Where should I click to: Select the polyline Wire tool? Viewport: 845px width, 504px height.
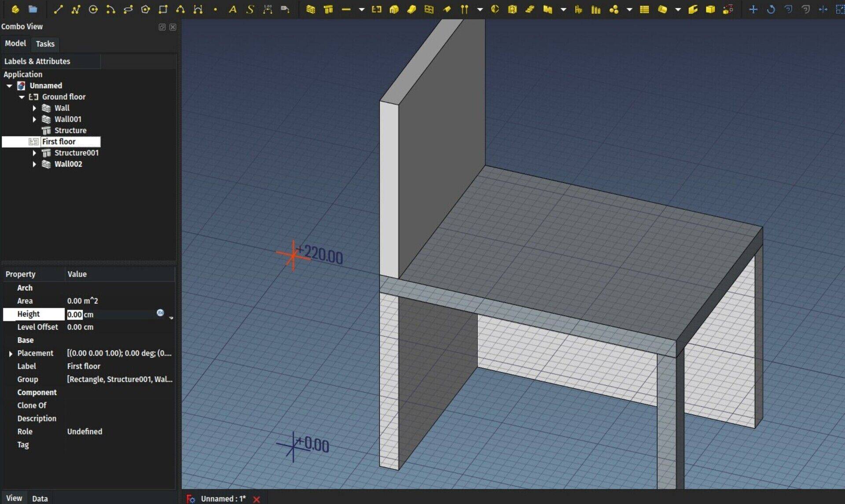[x=76, y=9]
